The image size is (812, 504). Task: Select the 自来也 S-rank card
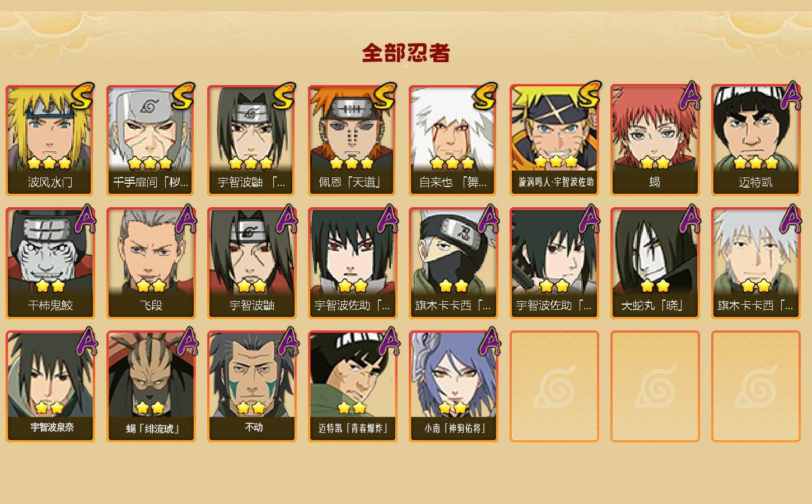point(453,140)
